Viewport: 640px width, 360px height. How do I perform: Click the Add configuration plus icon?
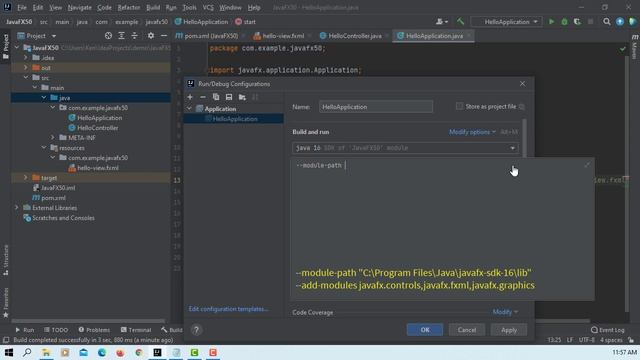[x=190, y=97]
